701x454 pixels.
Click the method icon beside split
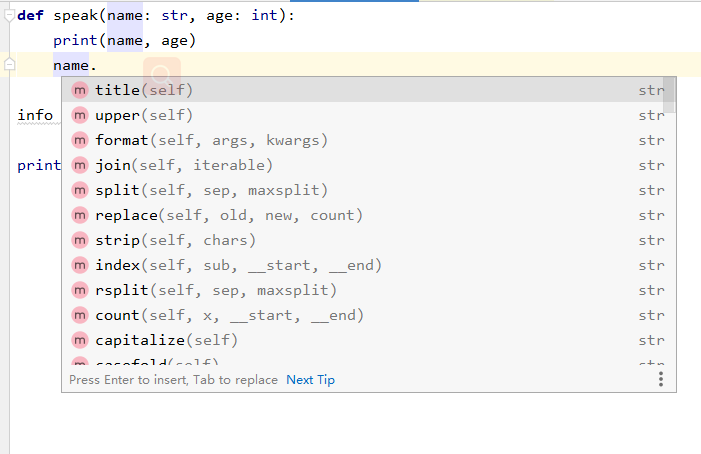(80, 190)
